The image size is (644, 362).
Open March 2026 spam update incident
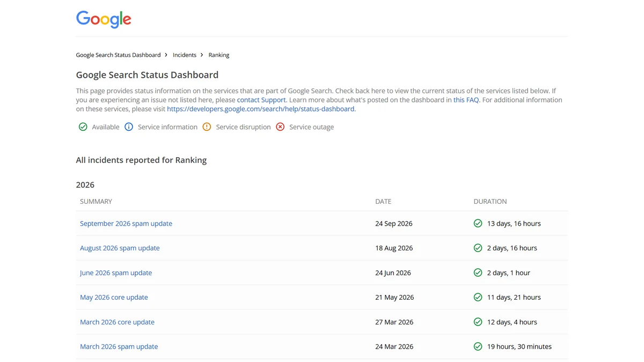[119, 347]
